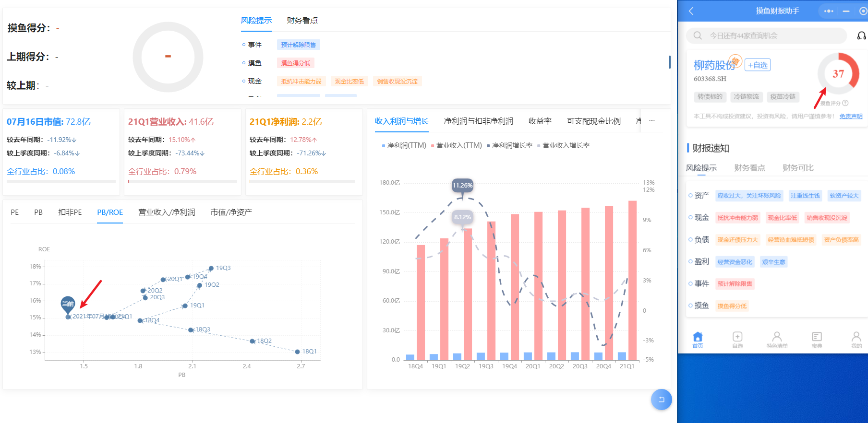Click the 37 score donut chart
The width and height of the screenshot is (868, 423).
(x=838, y=74)
